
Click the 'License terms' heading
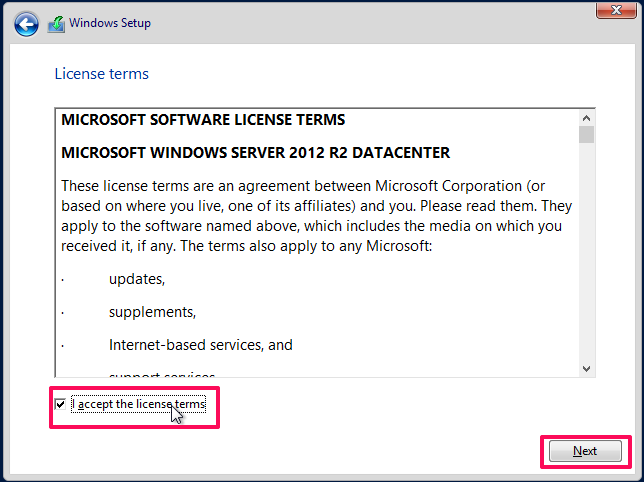pos(101,74)
